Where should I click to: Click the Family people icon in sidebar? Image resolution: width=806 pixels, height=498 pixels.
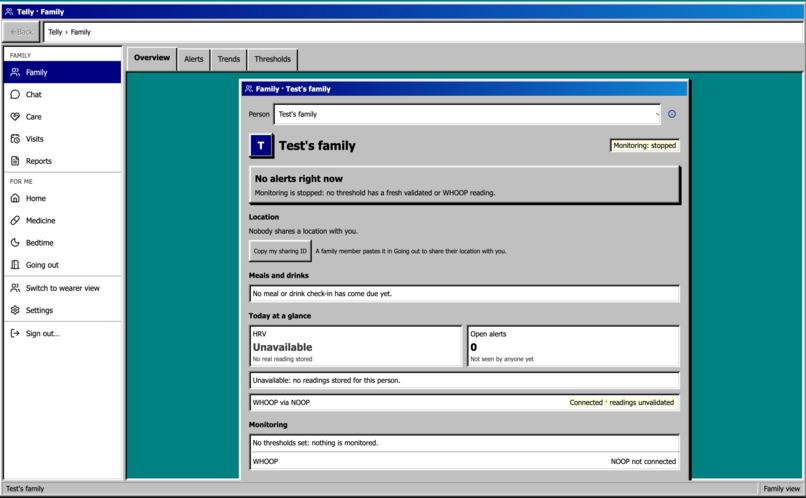[15, 72]
